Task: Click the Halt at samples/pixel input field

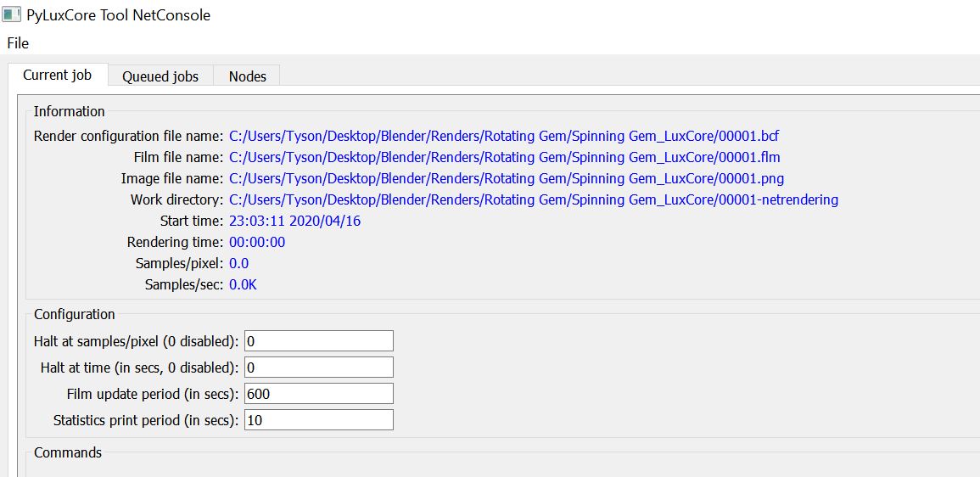Action: (319, 341)
